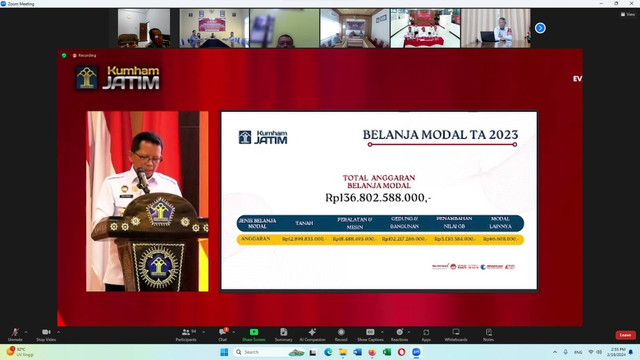Click the Record button
The width and height of the screenshot is (640, 360).
click(x=341, y=335)
